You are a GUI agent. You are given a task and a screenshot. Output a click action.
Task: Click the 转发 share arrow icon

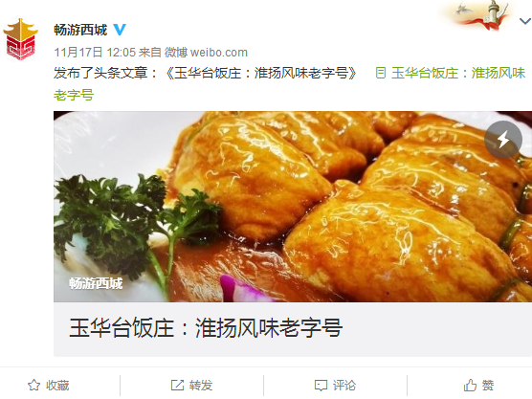tap(177, 386)
